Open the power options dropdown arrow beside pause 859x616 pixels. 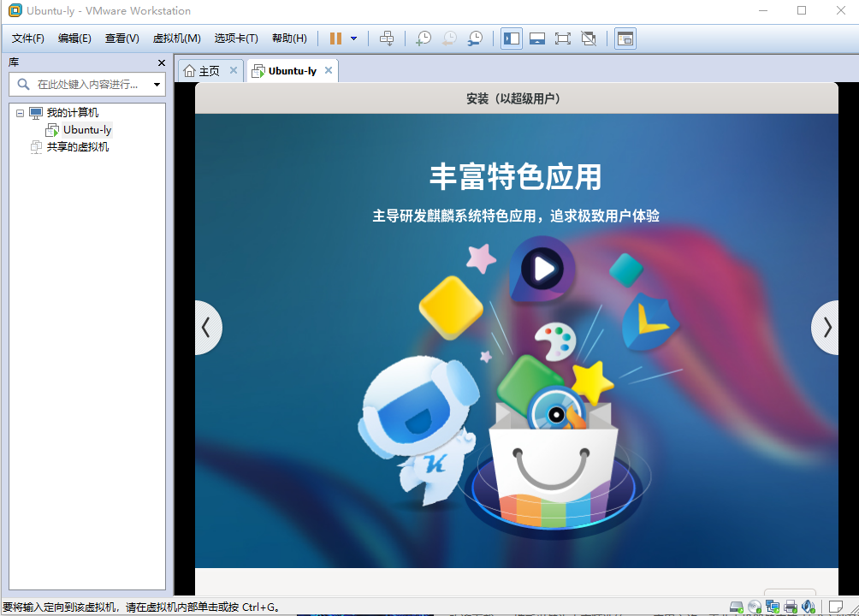[354, 38]
